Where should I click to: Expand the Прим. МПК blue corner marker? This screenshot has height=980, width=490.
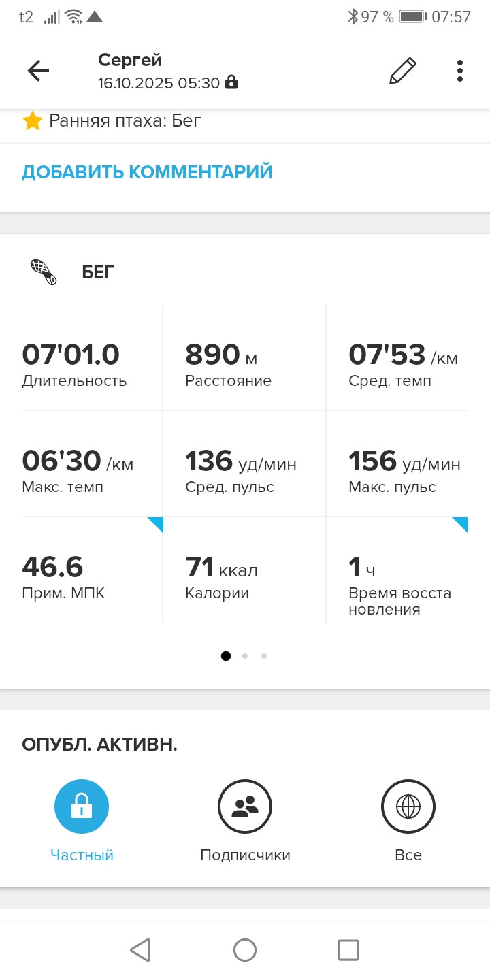tap(156, 525)
